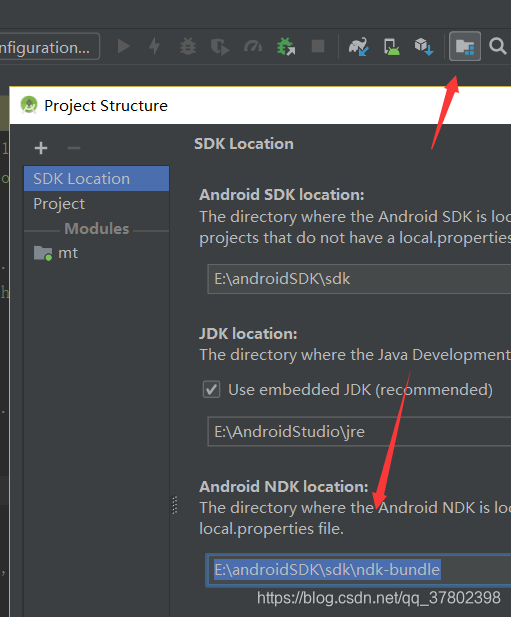The image size is (511, 617).
Task: Sync project with Gradle files icon
Action: 358,46
